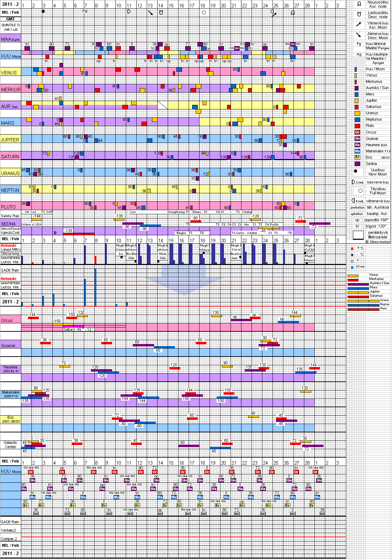Click the first quarter moon under day 11
The image size is (392, 560).
click(x=129, y=12)
